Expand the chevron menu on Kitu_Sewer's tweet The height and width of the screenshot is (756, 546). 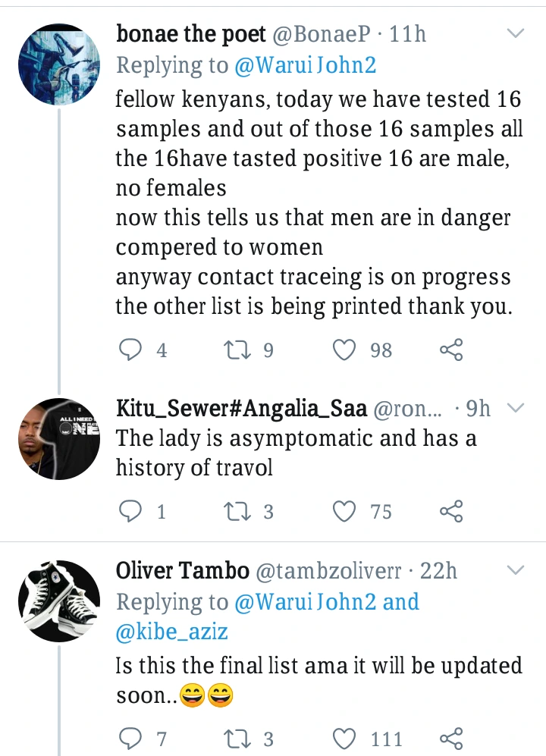pos(516,408)
